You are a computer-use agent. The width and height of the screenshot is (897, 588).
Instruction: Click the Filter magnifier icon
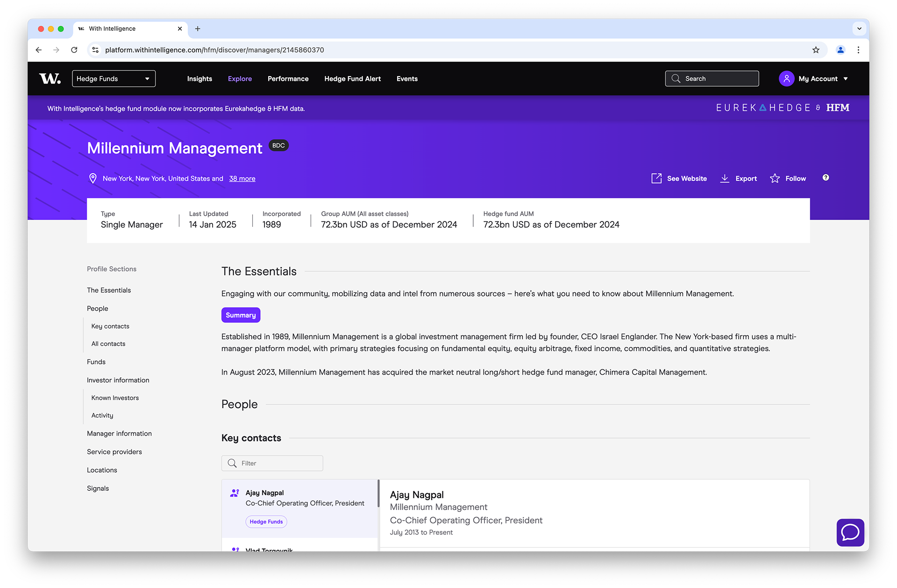pyautogui.click(x=232, y=463)
